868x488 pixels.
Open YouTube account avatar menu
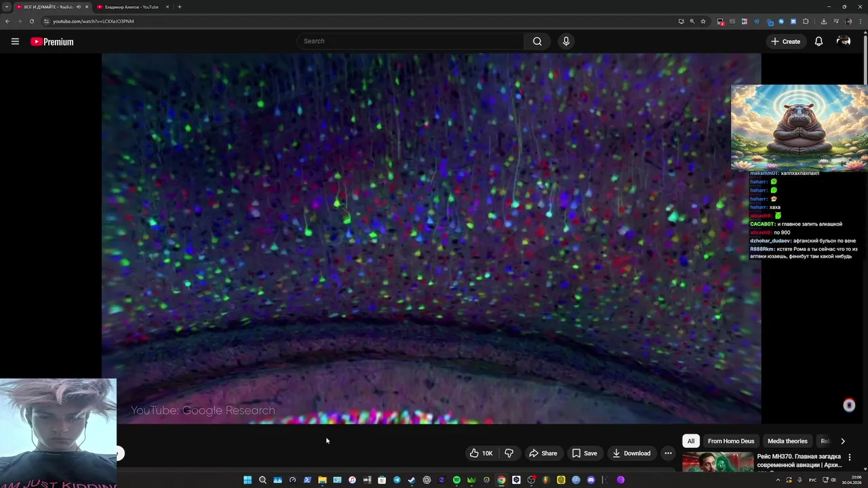click(844, 41)
